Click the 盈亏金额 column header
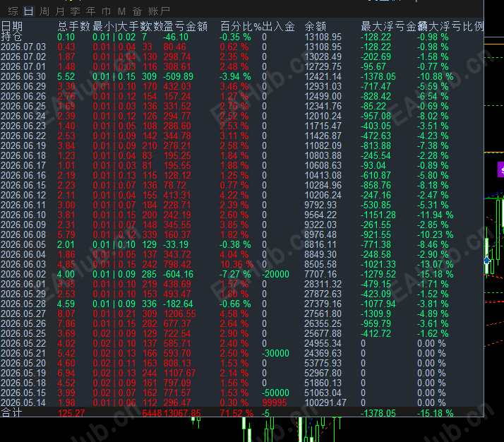Image resolution: width=504 pixels, height=442 pixels. [x=186, y=26]
